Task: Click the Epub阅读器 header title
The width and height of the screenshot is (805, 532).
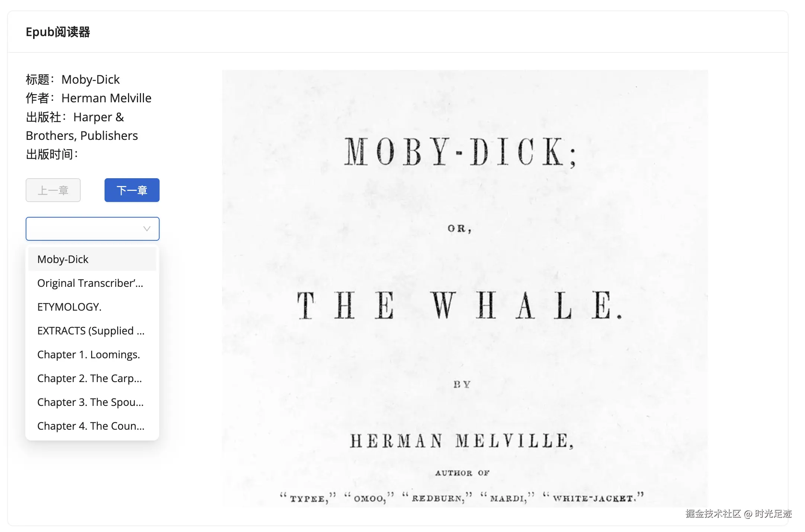Action: 58,32
